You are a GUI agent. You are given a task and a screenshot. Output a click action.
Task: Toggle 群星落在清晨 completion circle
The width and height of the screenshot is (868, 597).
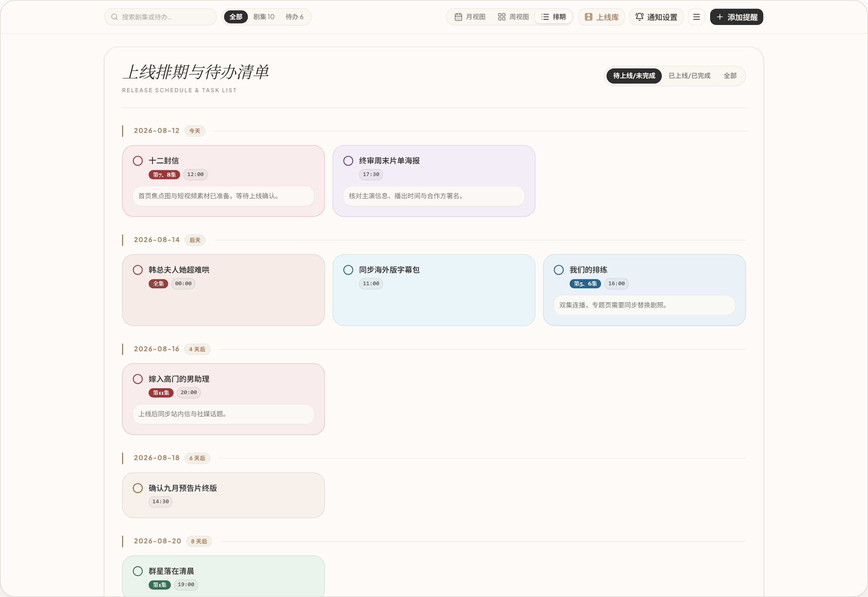137,571
